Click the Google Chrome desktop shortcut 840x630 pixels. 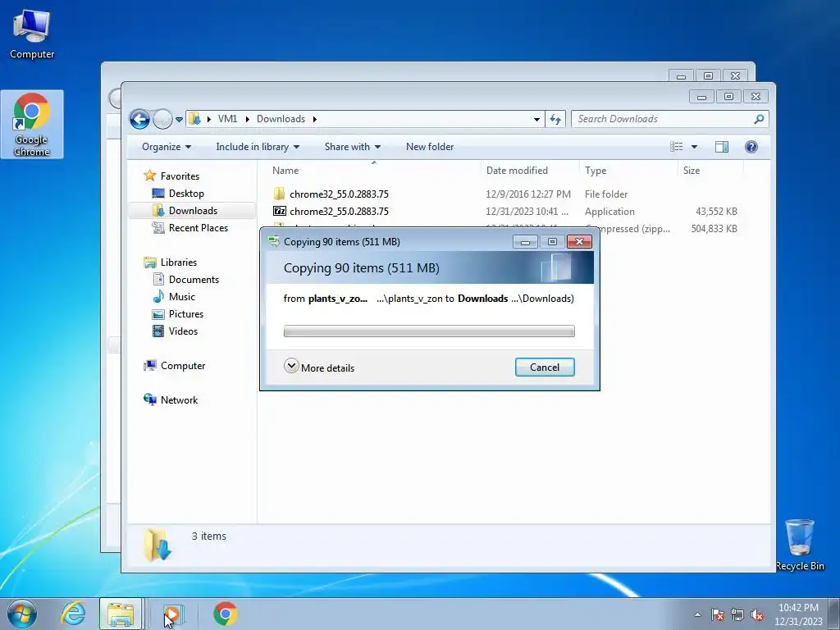[32, 125]
